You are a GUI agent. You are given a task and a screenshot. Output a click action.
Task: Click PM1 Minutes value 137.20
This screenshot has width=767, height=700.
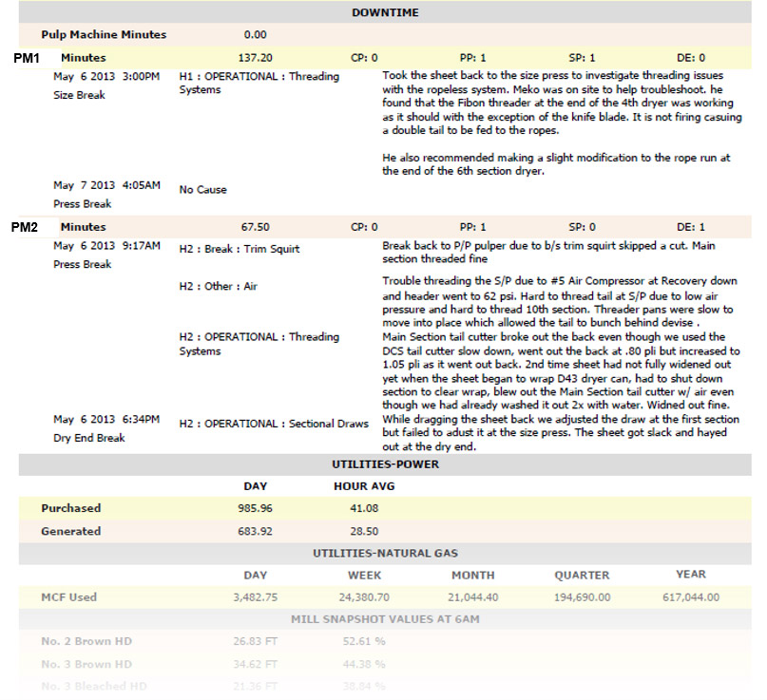[x=255, y=58]
